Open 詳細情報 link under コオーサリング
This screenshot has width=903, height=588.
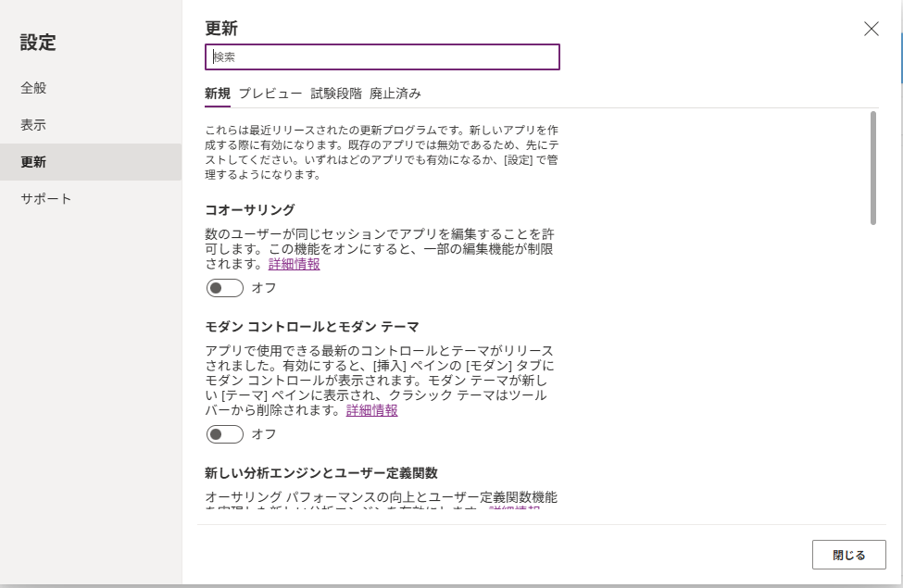point(295,264)
